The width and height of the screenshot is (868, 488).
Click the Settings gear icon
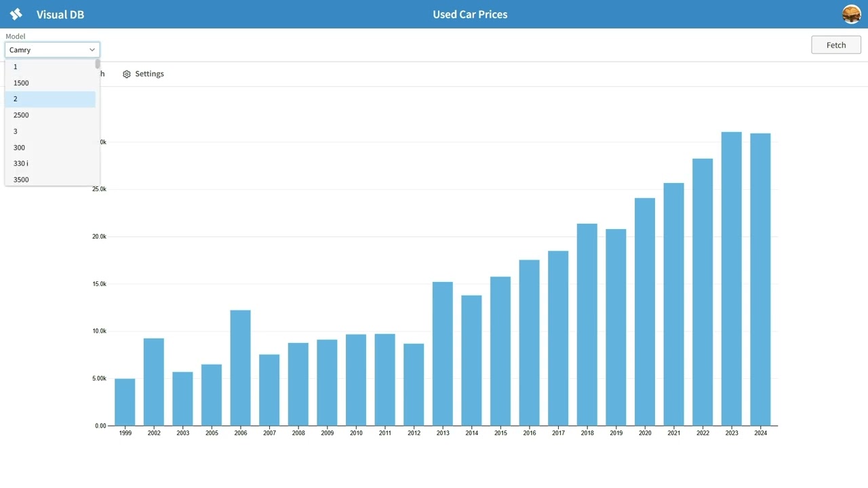(127, 74)
